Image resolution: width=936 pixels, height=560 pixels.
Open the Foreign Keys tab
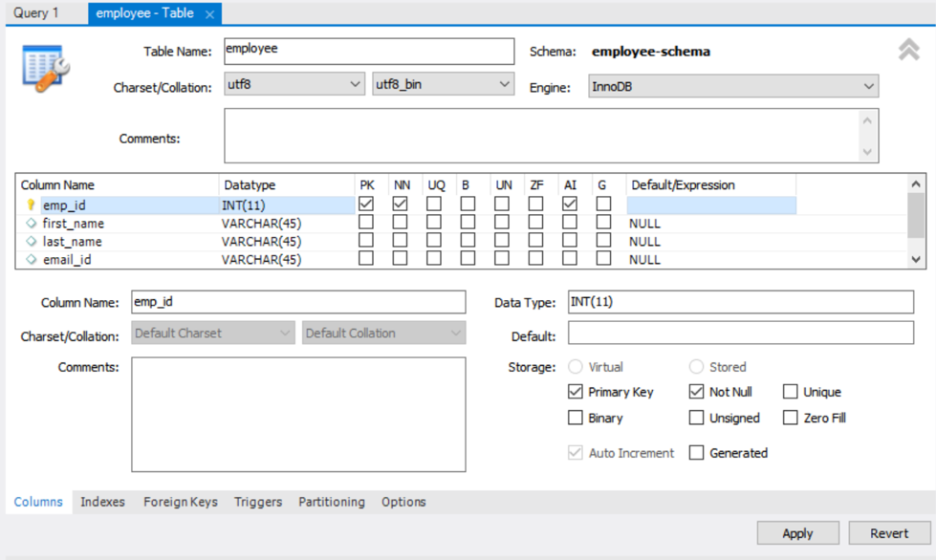[x=181, y=502]
